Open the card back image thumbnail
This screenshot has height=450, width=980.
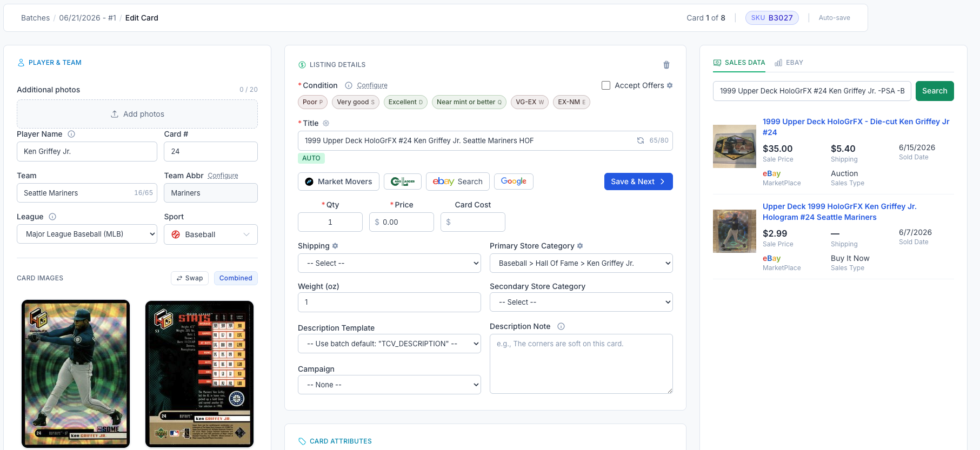pyautogui.click(x=199, y=374)
